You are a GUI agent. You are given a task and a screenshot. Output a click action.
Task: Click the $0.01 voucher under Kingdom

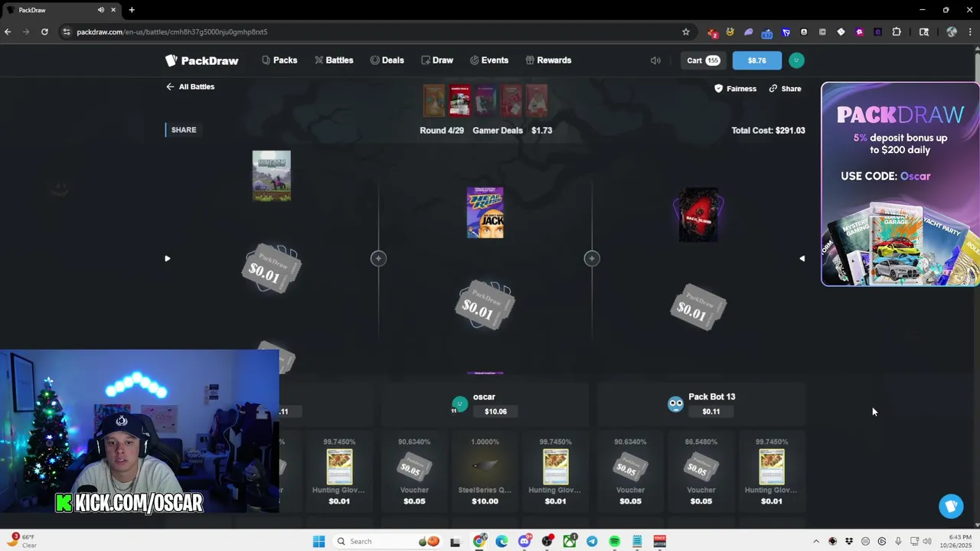point(271,269)
